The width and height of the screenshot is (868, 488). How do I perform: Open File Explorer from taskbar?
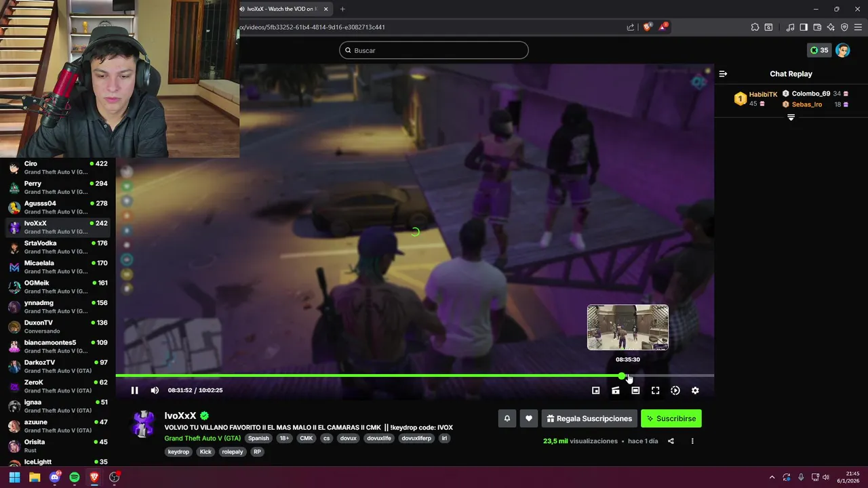[x=35, y=477]
